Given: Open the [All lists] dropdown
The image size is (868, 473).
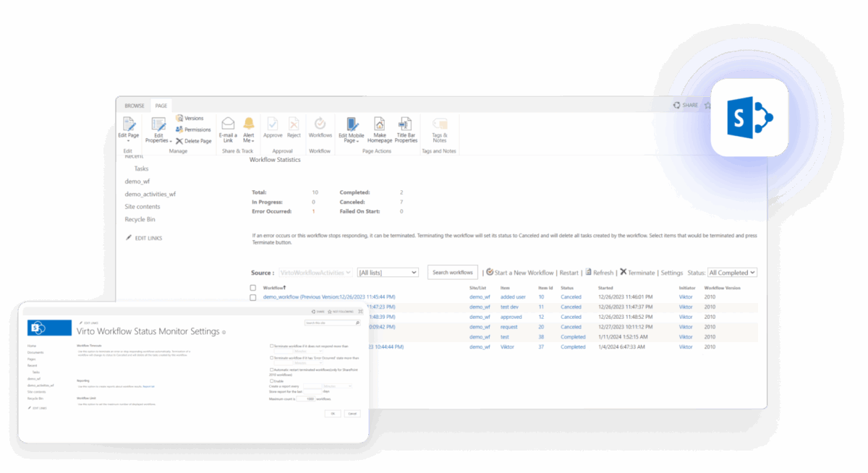Looking at the screenshot, I should pos(388,272).
